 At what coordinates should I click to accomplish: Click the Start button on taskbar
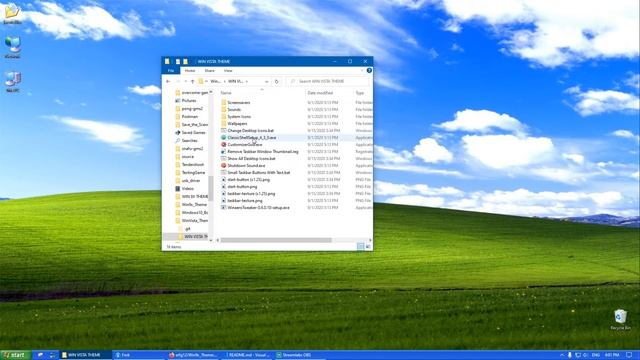(x=16, y=355)
